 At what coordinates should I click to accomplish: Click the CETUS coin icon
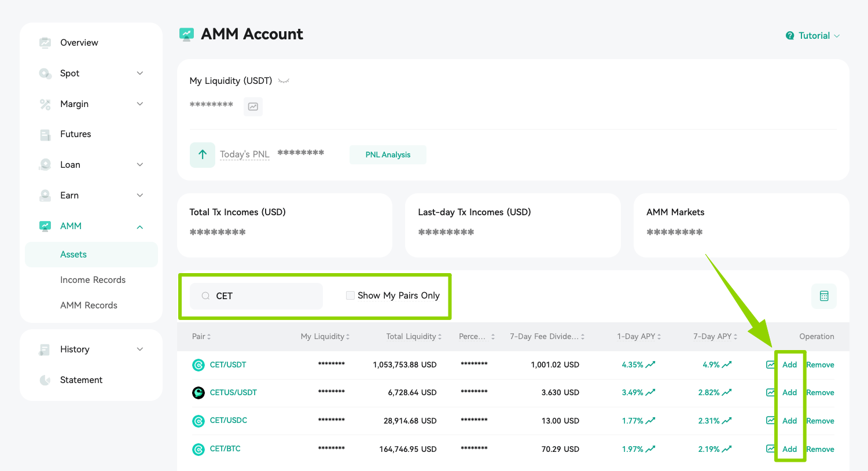[198, 393]
